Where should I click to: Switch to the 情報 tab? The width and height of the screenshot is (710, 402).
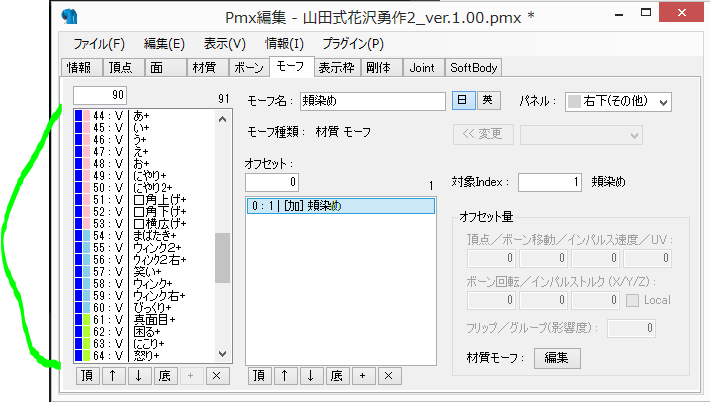tap(80, 67)
